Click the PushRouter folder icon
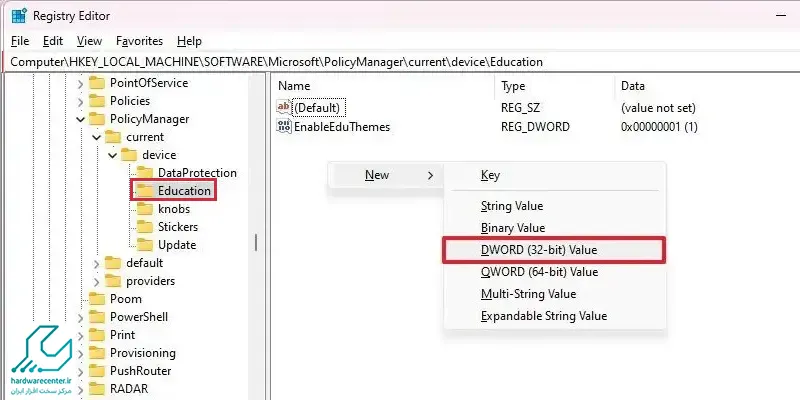Screen dimensions: 800x400 (x=97, y=371)
